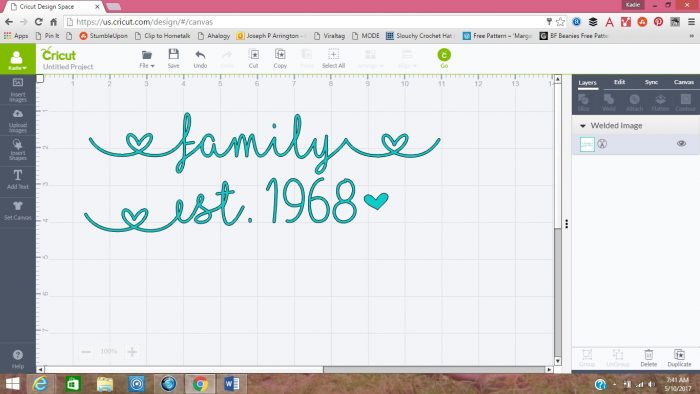Screen dimensions: 700x394
Task: Open Upload Images tool
Action: 18,121
